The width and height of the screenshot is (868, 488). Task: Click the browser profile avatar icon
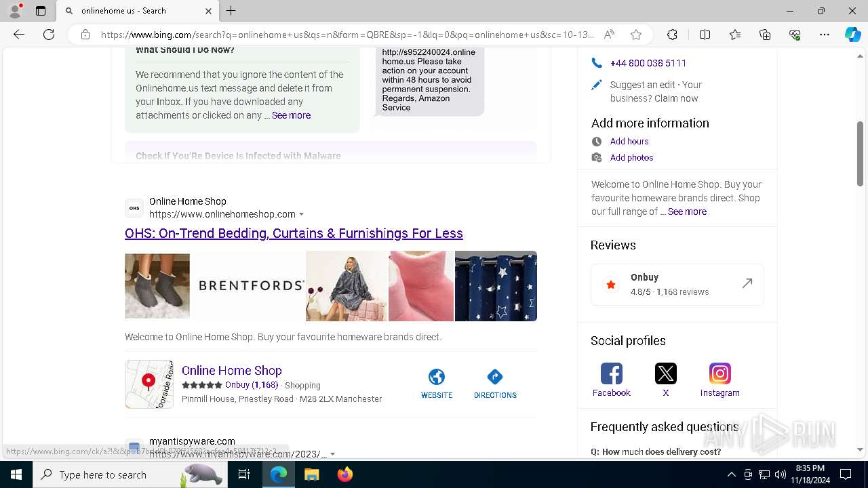[15, 11]
